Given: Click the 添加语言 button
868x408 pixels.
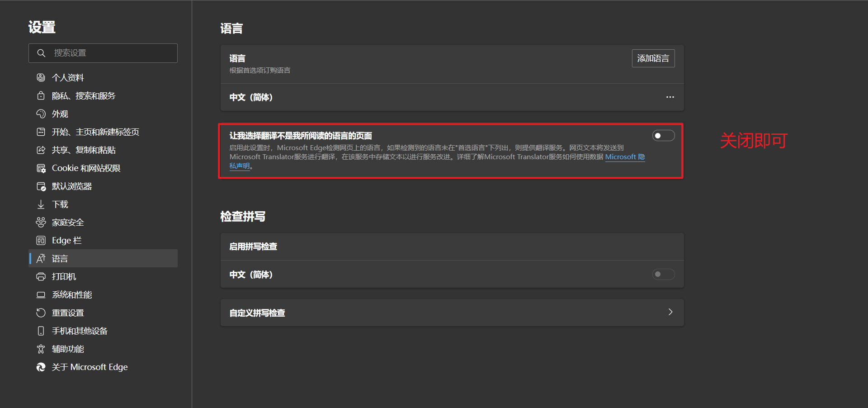Looking at the screenshot, I should point(653,58).
